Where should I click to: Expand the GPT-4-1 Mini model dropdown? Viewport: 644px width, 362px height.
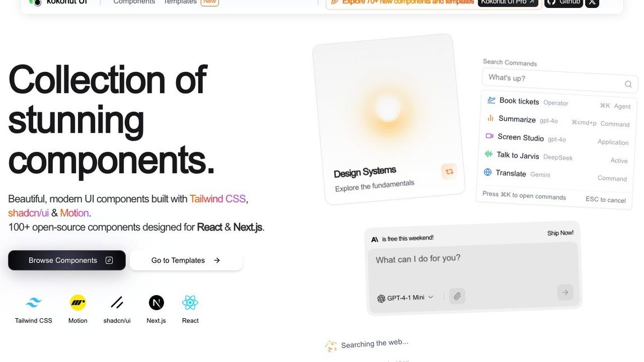pyautogui.click(x=405, y=298)
